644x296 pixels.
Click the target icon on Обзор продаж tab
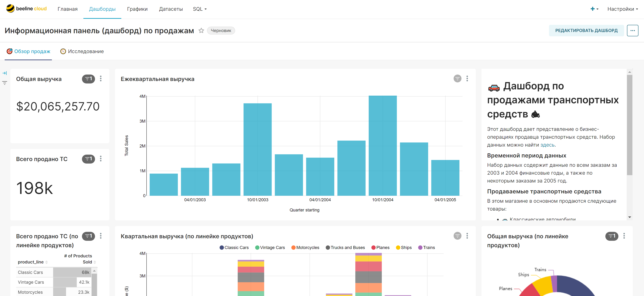[9, 51]
